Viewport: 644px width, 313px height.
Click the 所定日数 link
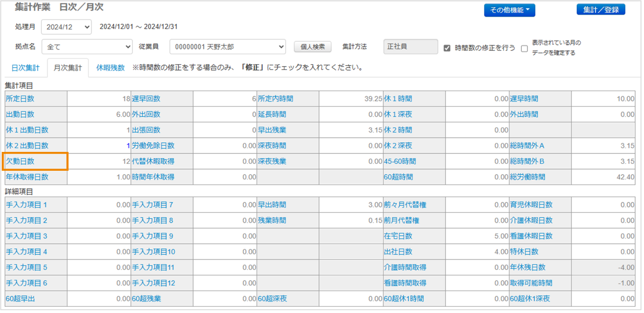[x=20, y=99]
